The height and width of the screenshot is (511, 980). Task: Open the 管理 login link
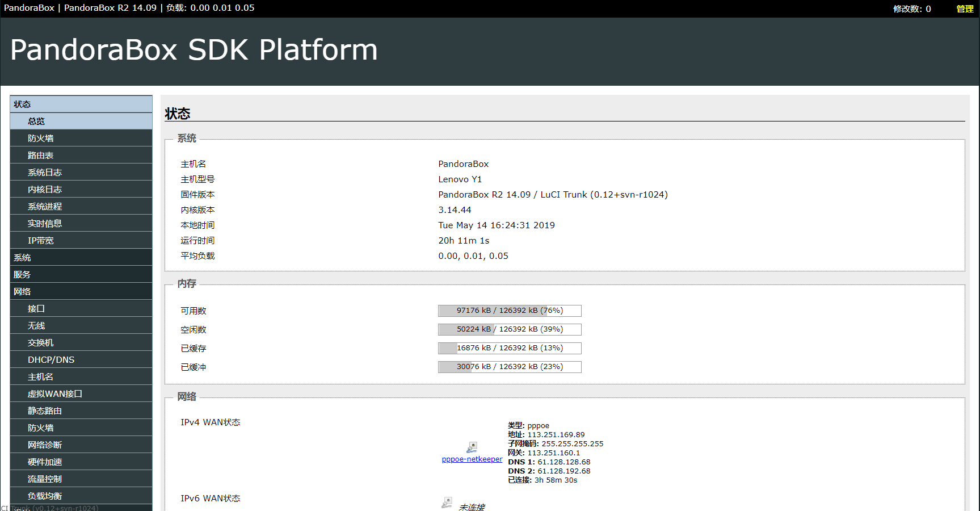coord(964,9)
